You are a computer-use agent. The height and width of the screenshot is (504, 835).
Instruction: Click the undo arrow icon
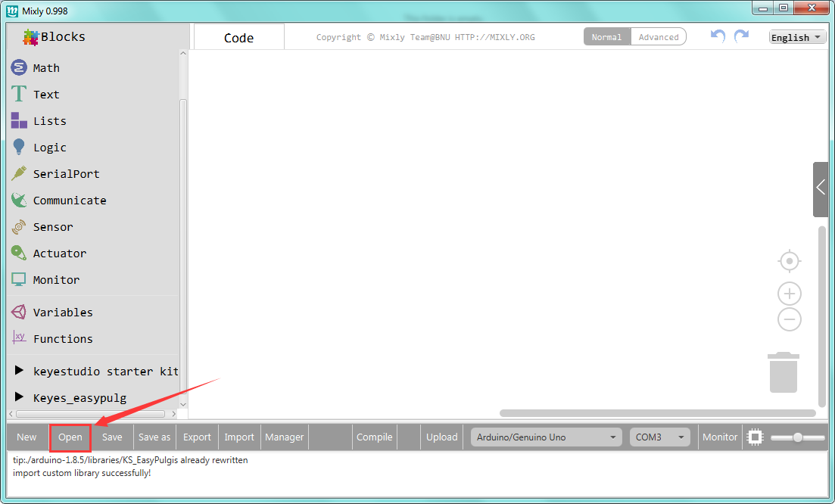pyautogui.click(x=718, y=36)
